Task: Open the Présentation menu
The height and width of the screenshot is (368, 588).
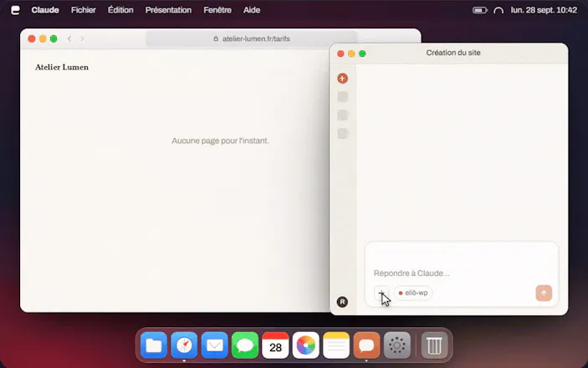Action: [168, 10]
